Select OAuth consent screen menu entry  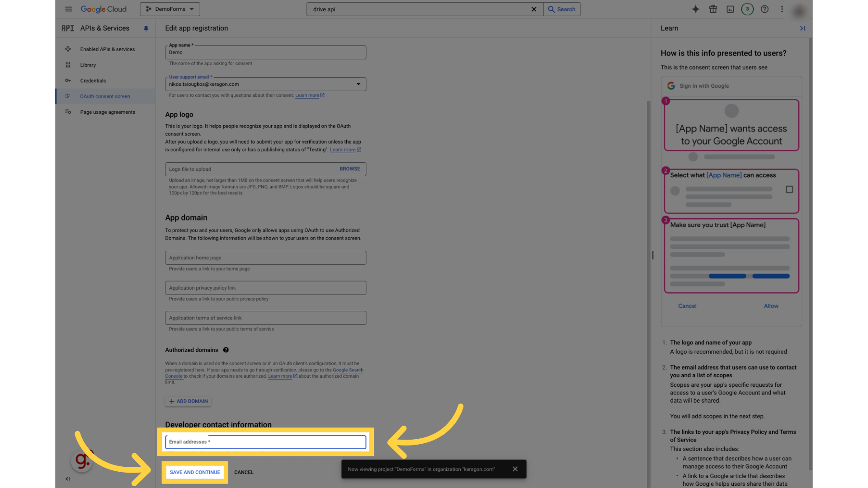[105, 96]
